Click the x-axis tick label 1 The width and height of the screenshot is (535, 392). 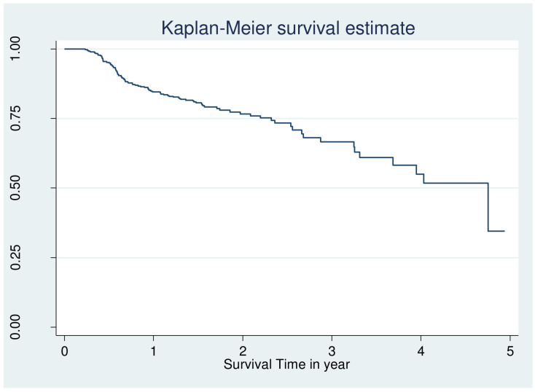coord(154,350)
